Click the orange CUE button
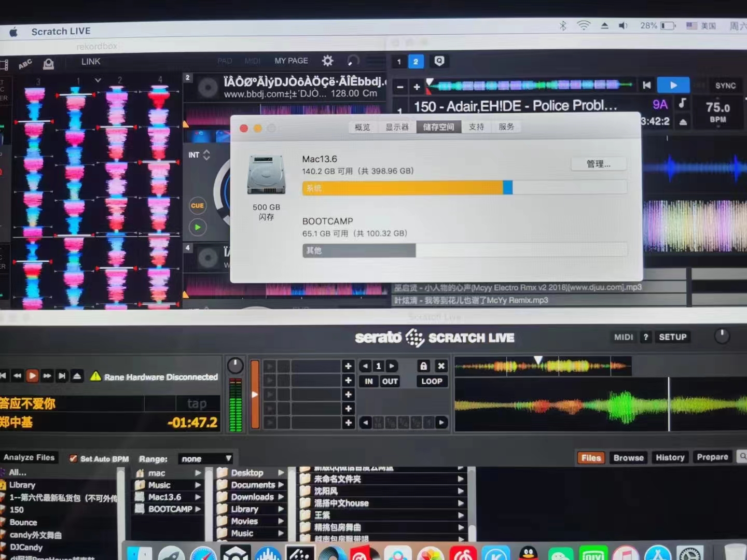The image size is (747, 560). (x=197, y=205)
